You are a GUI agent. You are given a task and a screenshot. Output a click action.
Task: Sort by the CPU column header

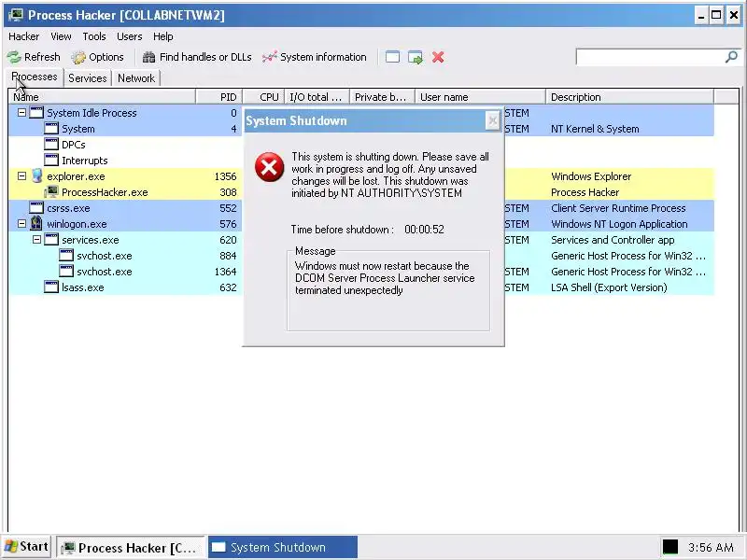click(263, 97)
